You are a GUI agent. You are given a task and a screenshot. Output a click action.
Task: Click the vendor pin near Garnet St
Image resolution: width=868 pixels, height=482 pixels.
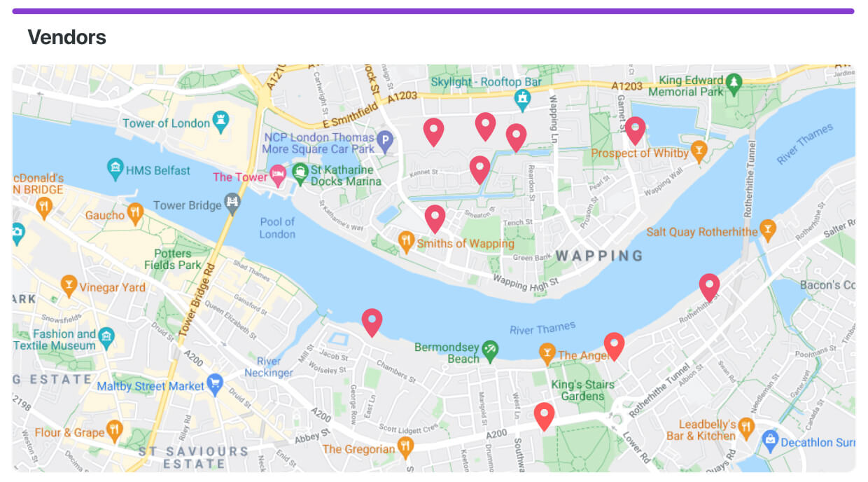[635, 131]
